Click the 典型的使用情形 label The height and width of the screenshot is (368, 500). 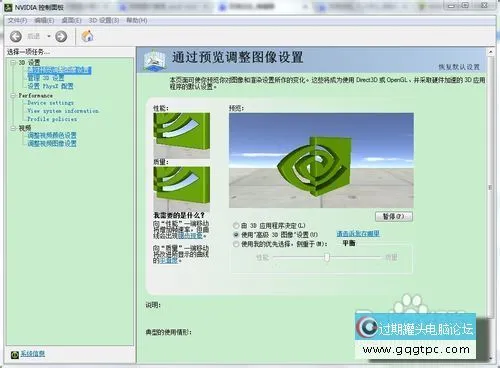pos(168,332)
